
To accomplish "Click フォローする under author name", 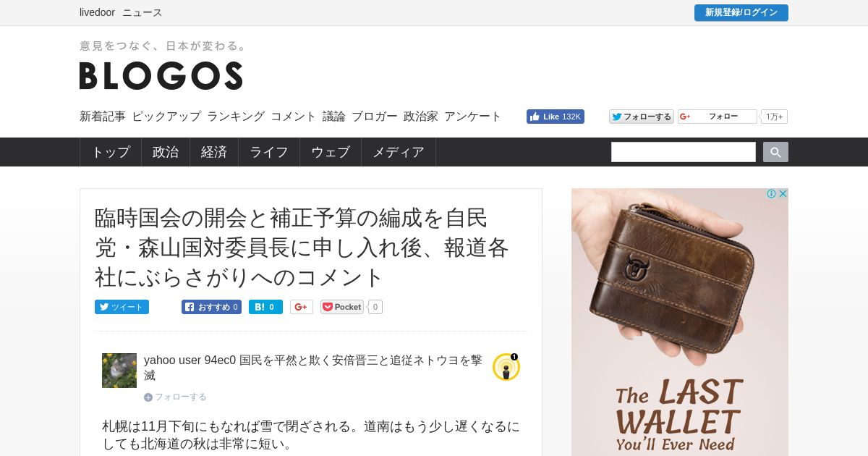I will tap(176, 397).
